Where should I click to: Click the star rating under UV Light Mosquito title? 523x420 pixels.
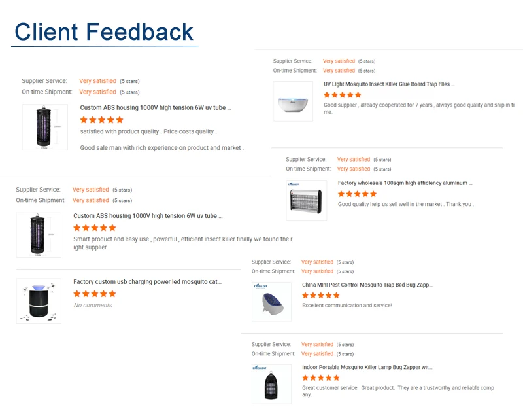[x=342, y=95]
